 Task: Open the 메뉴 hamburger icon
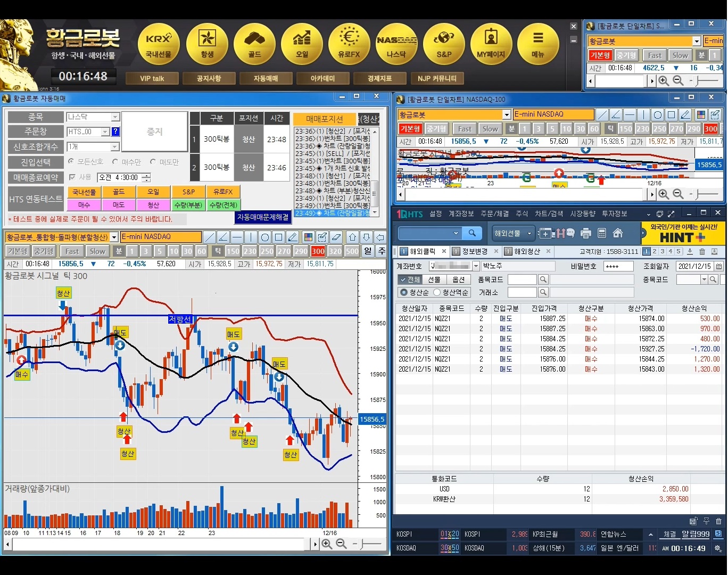538,44
